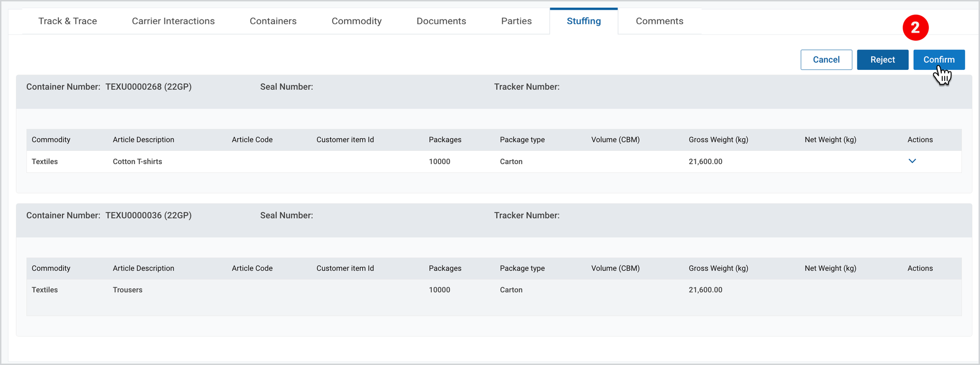Click Seal Number label of TEXU0000268

pyautogui.click(x=286, y=87)
